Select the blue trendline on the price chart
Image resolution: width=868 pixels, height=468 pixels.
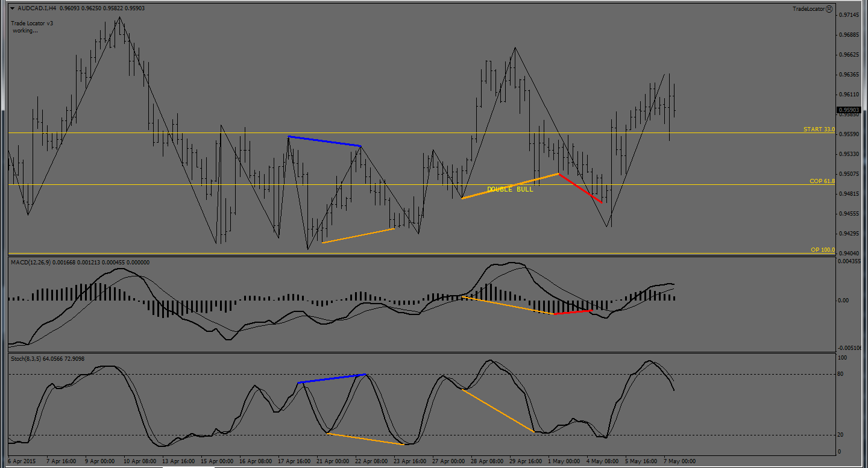coord(324,142)
